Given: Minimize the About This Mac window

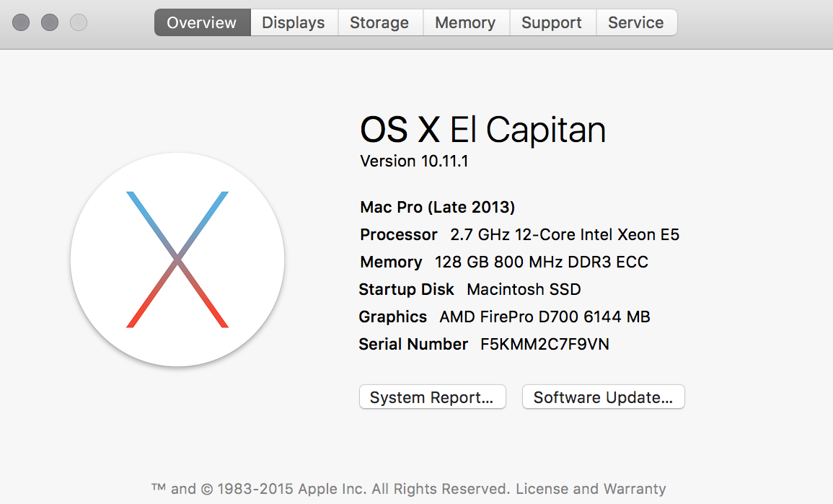Looking at the screenshot, I should [x=50, y=22].
